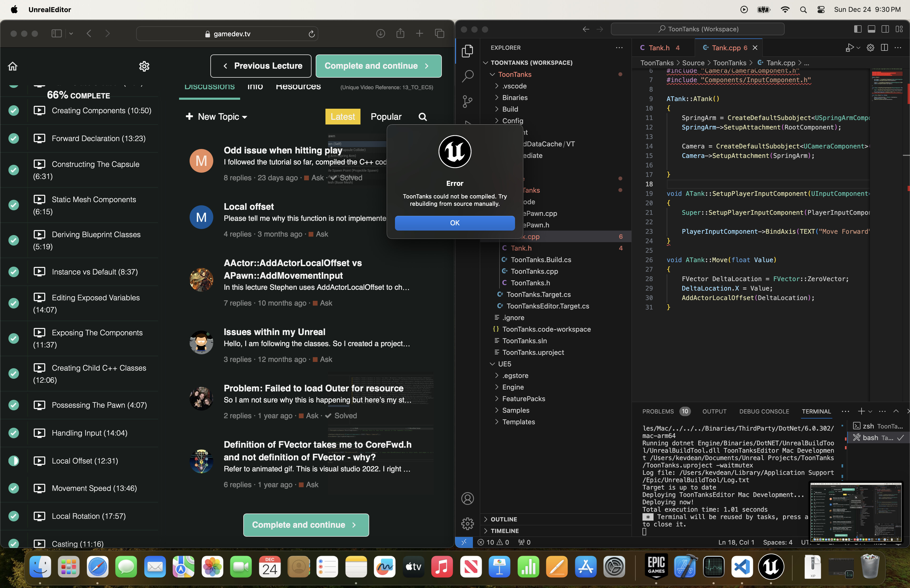Switch to the Resources tab
The image size is (910, 588).
pyautogui.click(x=298, y=87)
